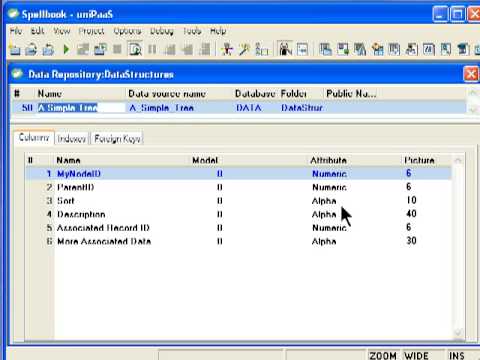Click the Alpha attribute of Description
The width and height of the screenshot is (480, 360).
click(x=324, y=214)
